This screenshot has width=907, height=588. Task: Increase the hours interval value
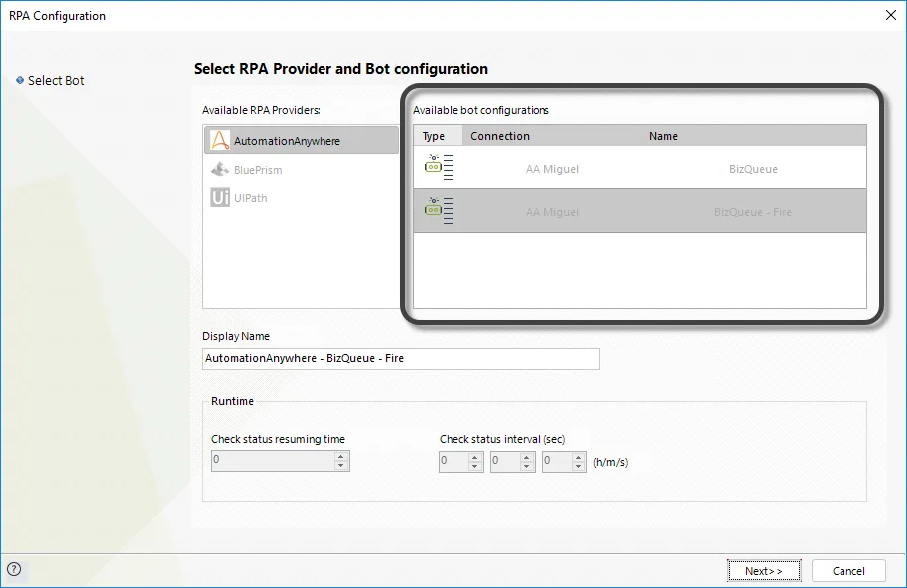(475, 457)
